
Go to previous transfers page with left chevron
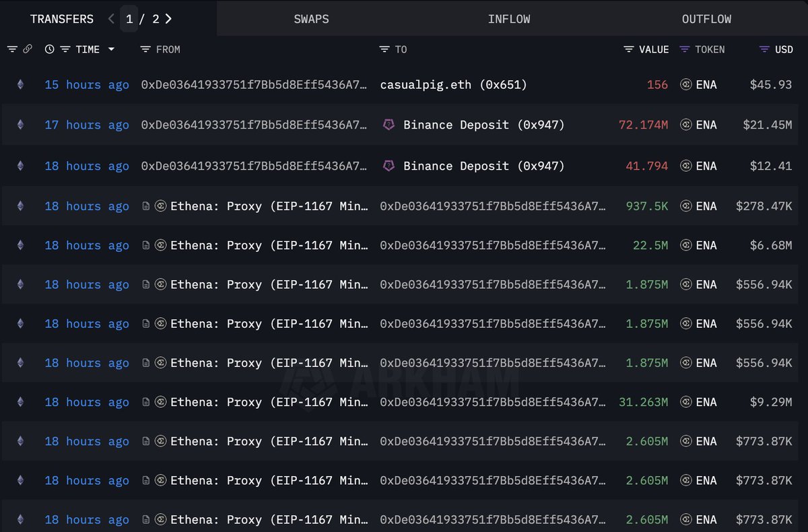(x=111, y=19)
